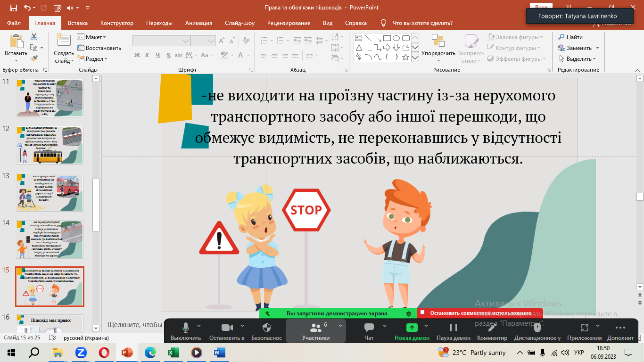This screenshot has width=644, height=362.
Task: Open Zoom Чат chat bubble icon
Action: pyautogui.click(x=369, y=328)
